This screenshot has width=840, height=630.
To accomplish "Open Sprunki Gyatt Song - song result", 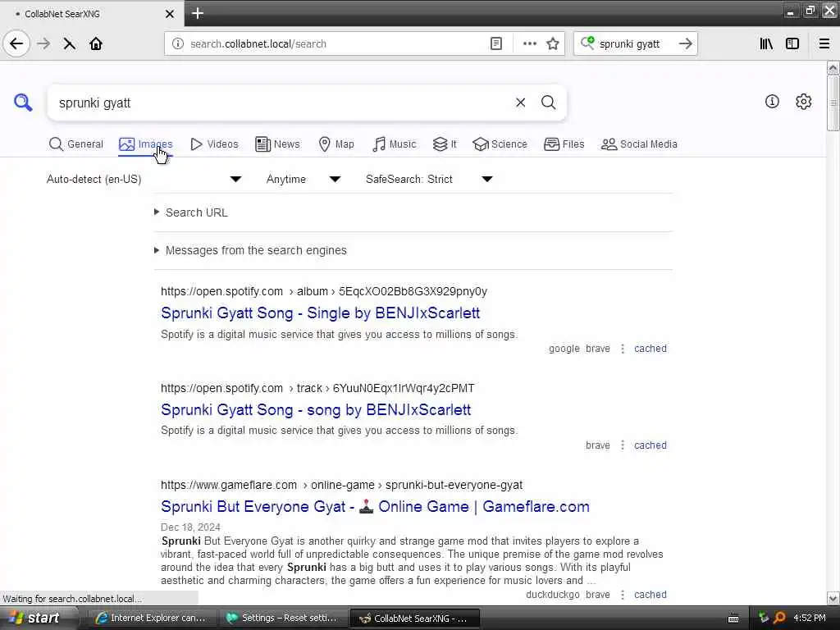I will pos(316,410).
